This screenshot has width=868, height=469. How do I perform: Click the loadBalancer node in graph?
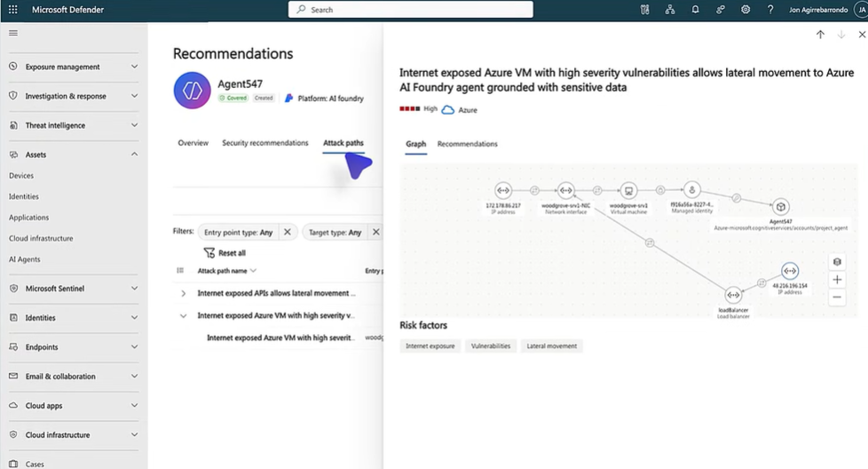coord(733,295)
